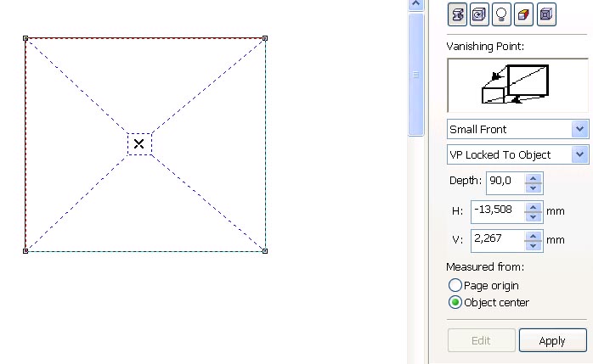Click the extrusion preview thumbnail

[517, 86]
